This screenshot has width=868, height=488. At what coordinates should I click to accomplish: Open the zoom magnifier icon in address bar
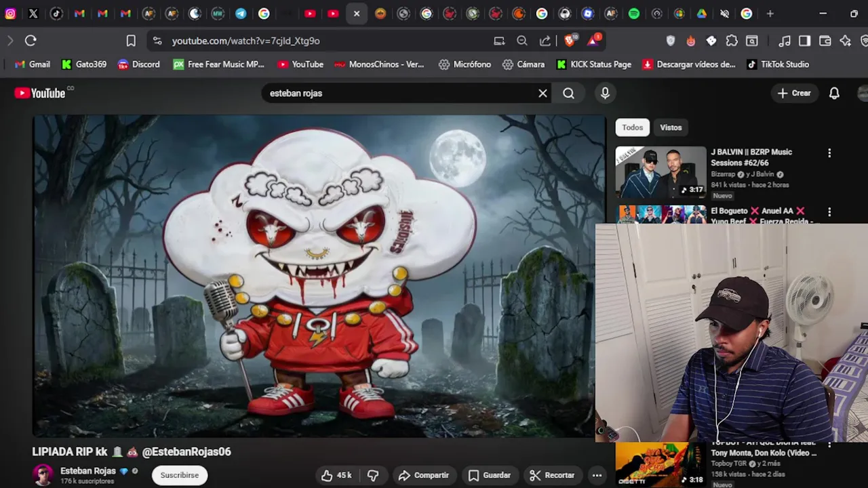click(522, 41)
